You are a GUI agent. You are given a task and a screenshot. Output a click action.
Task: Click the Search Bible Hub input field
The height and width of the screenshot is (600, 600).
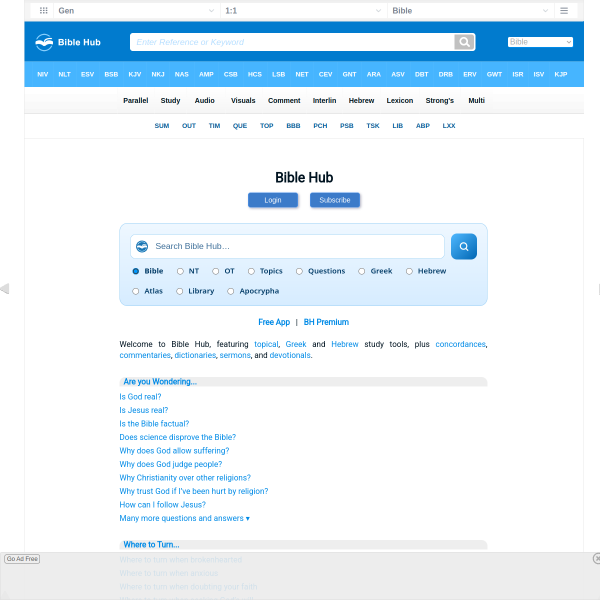click(x=295, y=247)
